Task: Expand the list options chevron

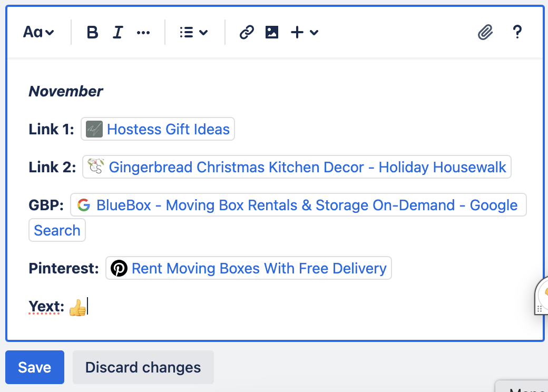Action: point(203,33)
